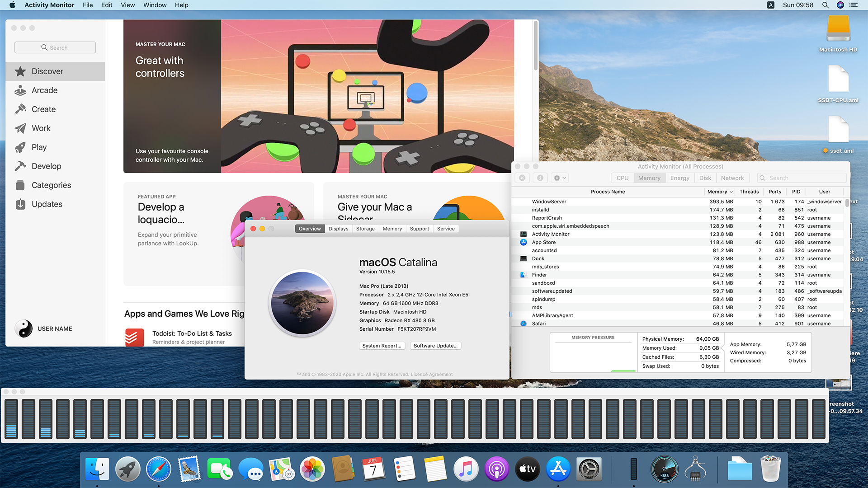Open Licence Agreement link
The height and width of the screenshot is (488, 868).
click(432, 374)
